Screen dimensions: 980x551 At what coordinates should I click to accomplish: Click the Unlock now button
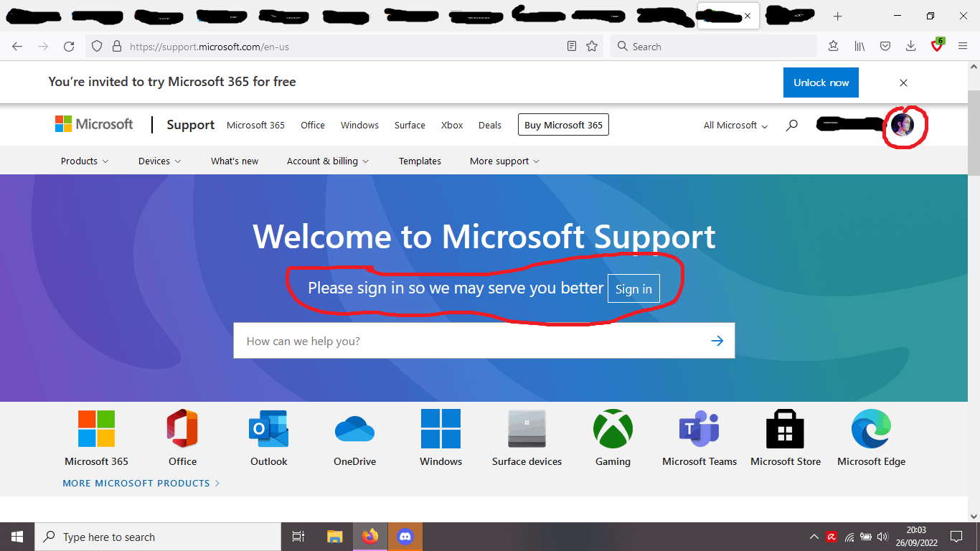[x=821, y=83]
